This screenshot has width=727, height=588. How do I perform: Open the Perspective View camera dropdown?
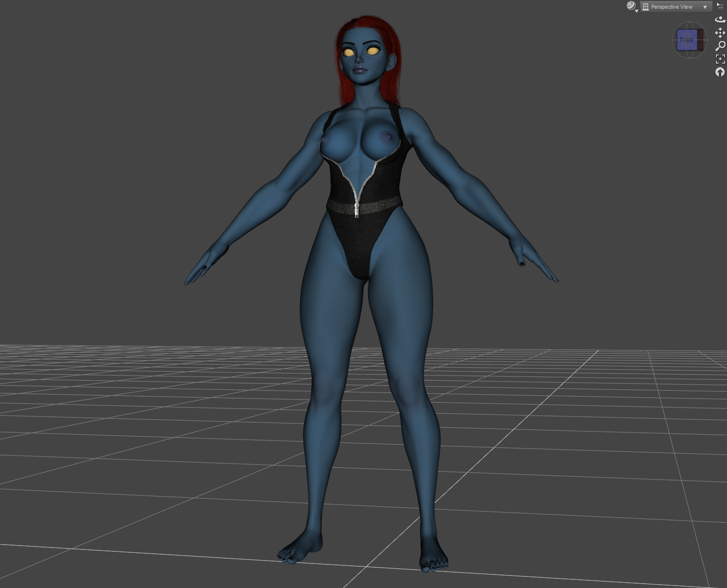click(x=676, y=7)
